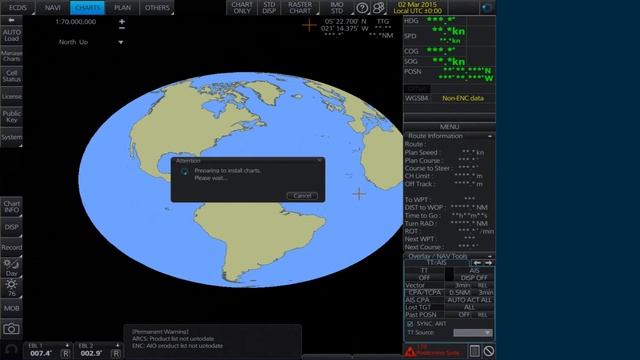Screen dimensions: 640x360
Task: Select CHART ONLY display mode
Action: [x=242, y=8]
